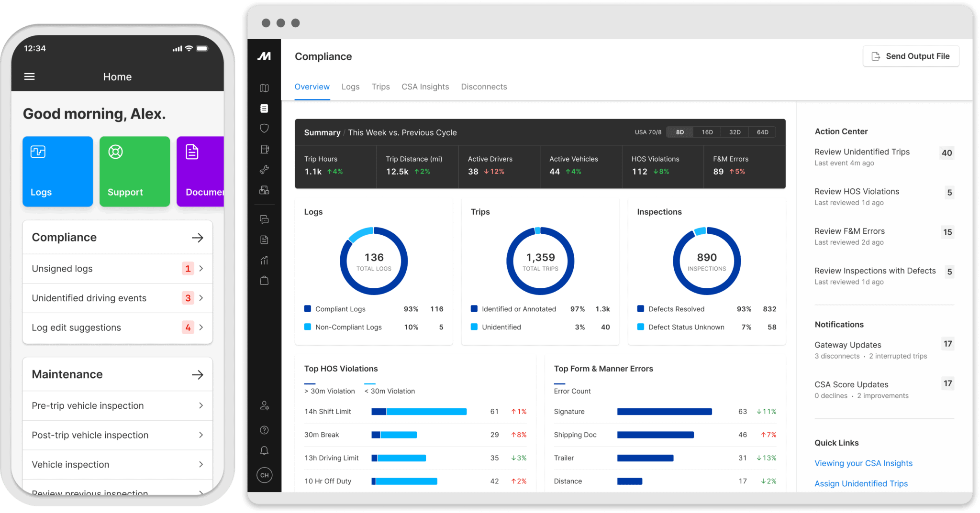The width and height of the screenshot is (980, 513).
Task: Select the wrench maintenance icon
Action: [x=264, y=169]
